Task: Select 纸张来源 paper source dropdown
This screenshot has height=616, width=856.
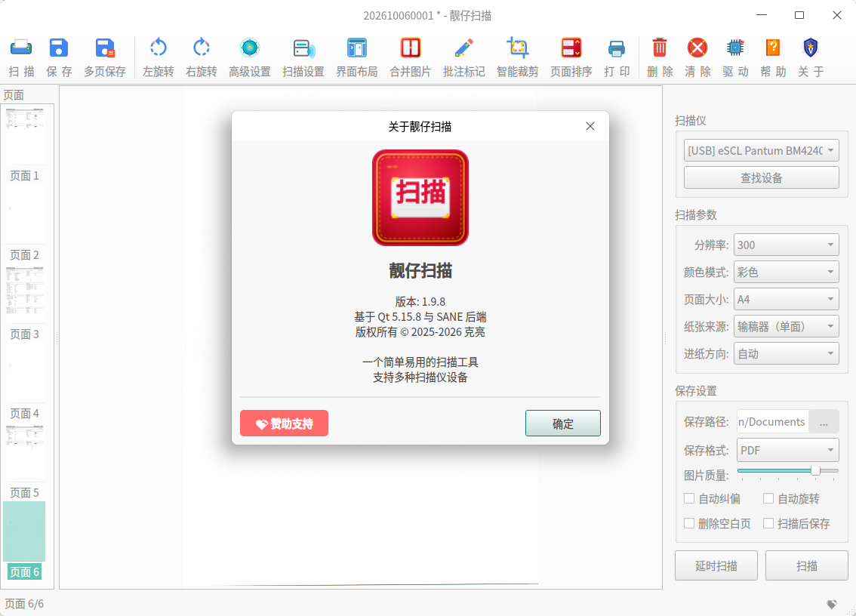Action: click(786, 327)
